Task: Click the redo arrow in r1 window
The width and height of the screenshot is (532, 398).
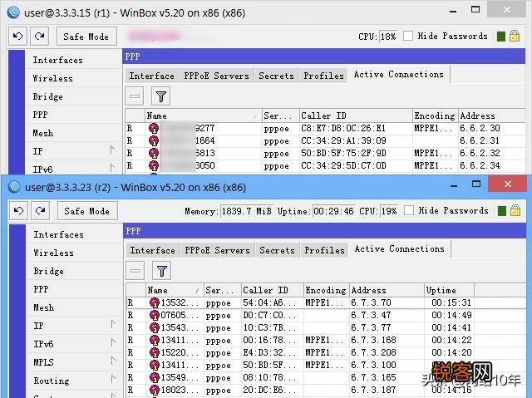Action: (x=40, y=37)
